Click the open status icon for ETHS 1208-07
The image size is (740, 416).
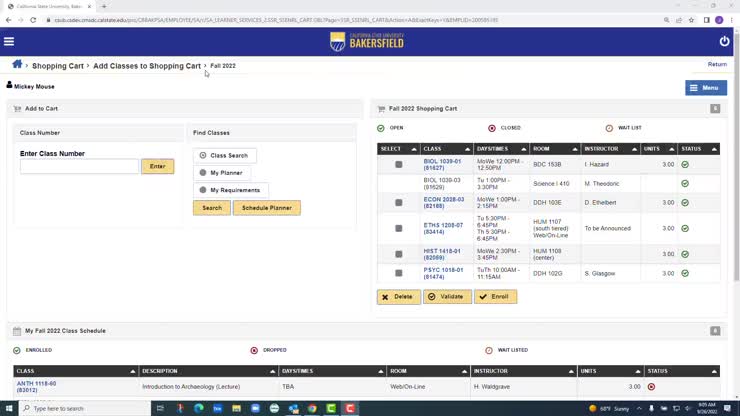coord(685,229)
